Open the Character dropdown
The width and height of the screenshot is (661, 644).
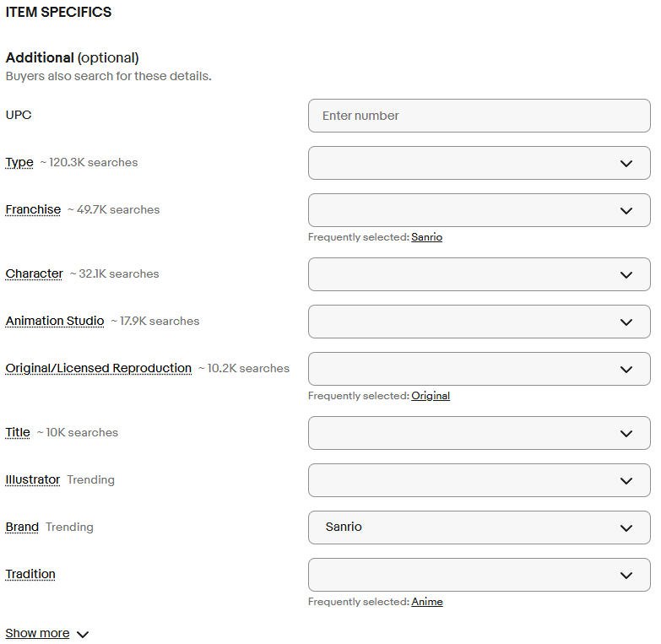[479, 274]
